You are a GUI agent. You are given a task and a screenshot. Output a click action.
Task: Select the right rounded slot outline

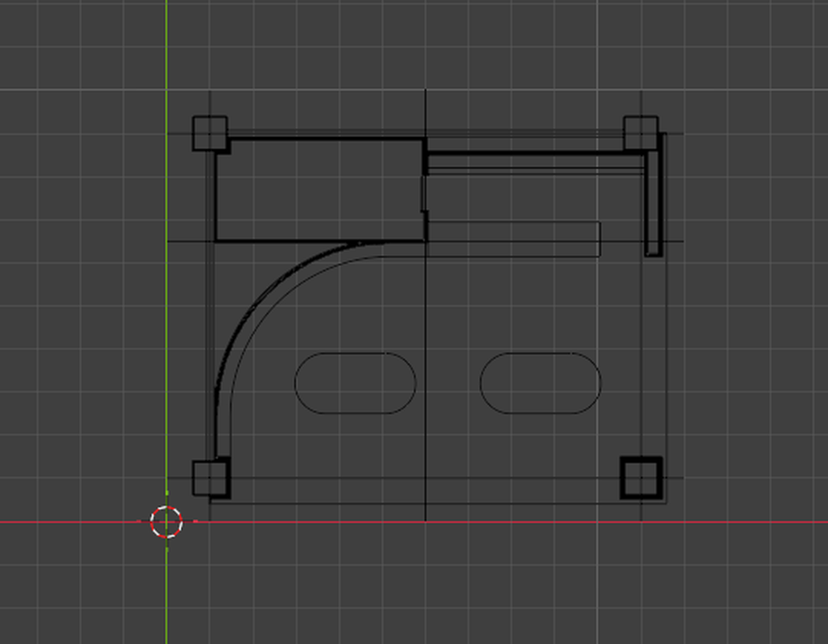(x=541, y=383)
